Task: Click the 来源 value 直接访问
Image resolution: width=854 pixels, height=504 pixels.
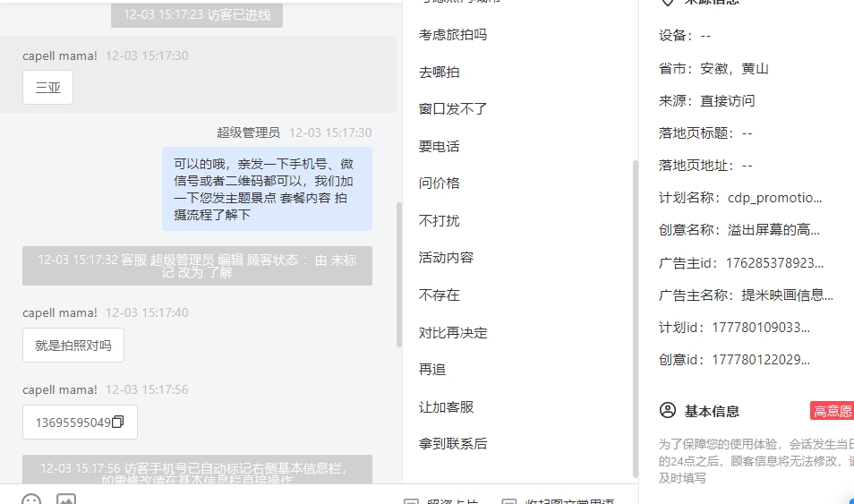Action: [727, 101]
